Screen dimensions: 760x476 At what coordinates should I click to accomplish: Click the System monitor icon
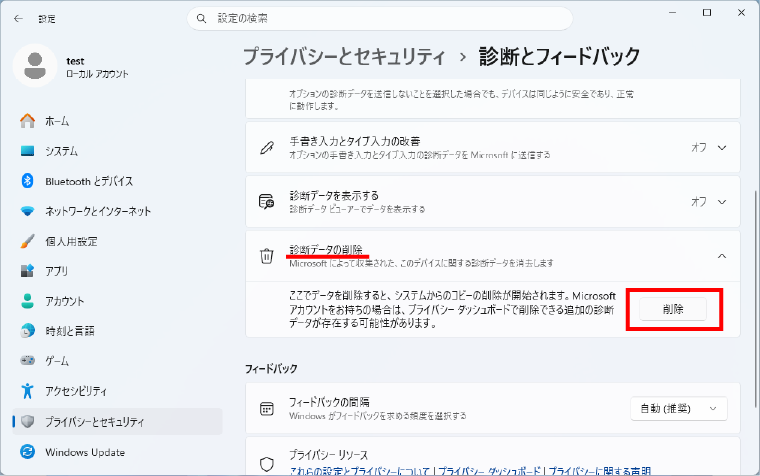28,151
